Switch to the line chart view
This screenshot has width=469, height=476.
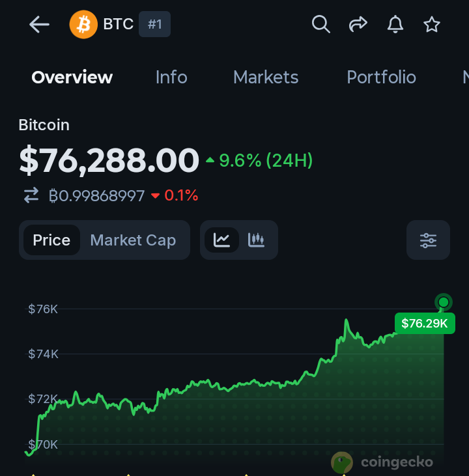point(221,240)
